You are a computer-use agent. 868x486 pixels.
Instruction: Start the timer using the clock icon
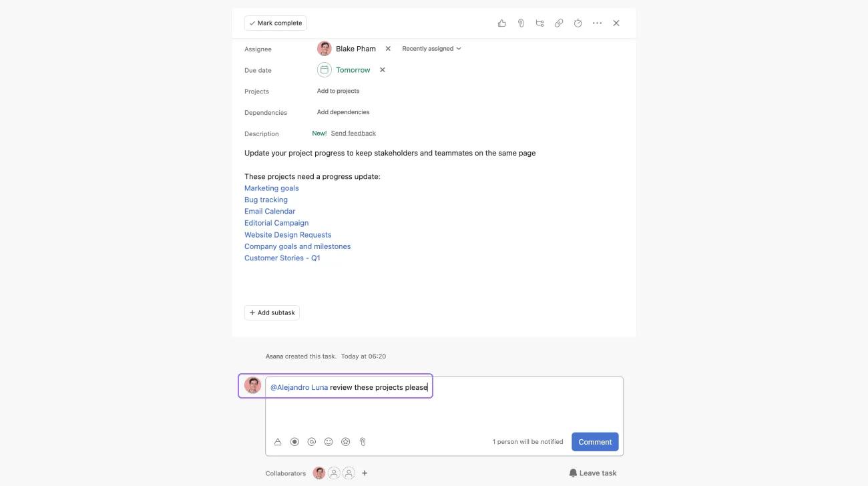click(576, 22)
